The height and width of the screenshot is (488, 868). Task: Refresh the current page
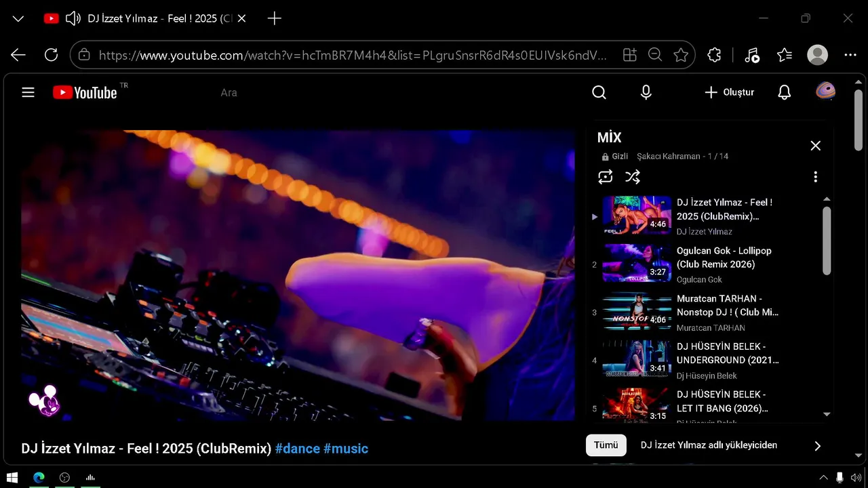coord(51,55)
